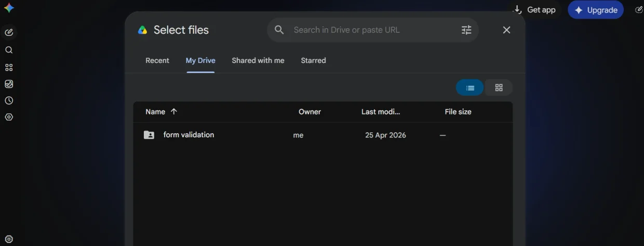The width and height of the screenshot is (644, 246).
Task: Switch to the Shared with me tab
Action: coord(258,60)
